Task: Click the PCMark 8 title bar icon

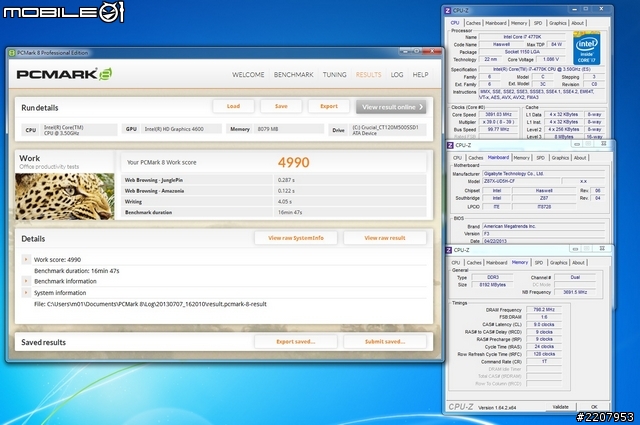Action: click(x=12, y=53)
